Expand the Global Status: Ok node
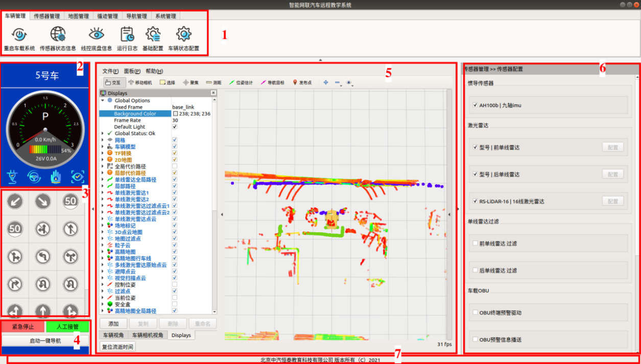This screenshot has height=364, width=641. tap(103, 133)
